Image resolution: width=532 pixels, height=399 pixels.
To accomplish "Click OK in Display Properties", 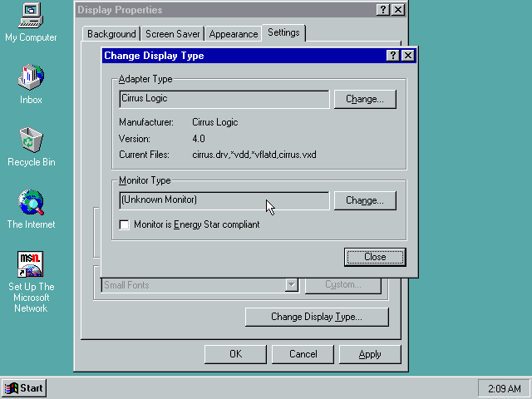I will 235,354.
